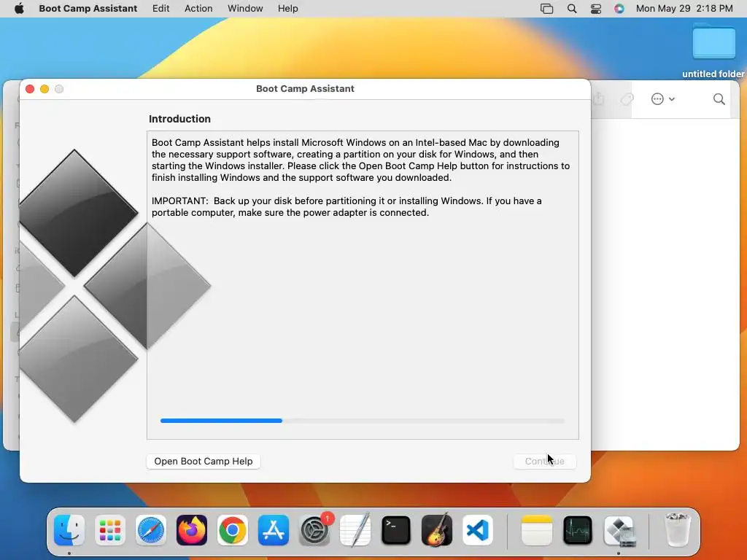Click the search icon in Finder window
Viewport: 747px width, 560px height.
[x=719, y=99]
